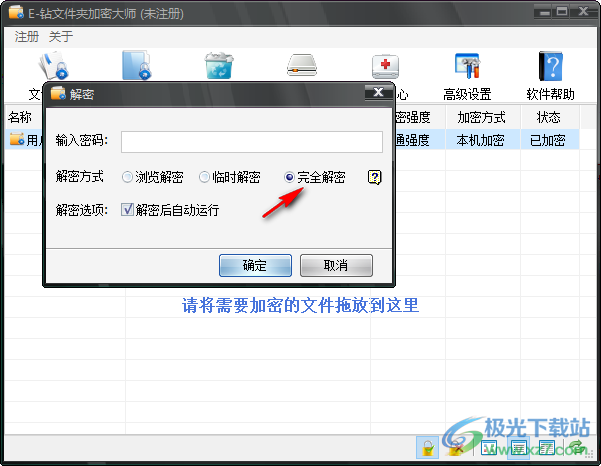This screenshot has height=466, width=601.
Task: Open 高级设置 advanced settings icon
Action: point(467,66)
